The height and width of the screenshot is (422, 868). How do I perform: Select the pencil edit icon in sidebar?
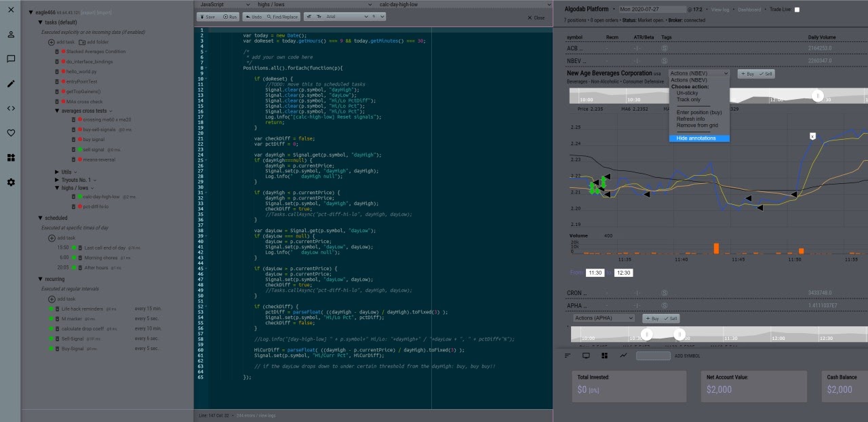11,83
